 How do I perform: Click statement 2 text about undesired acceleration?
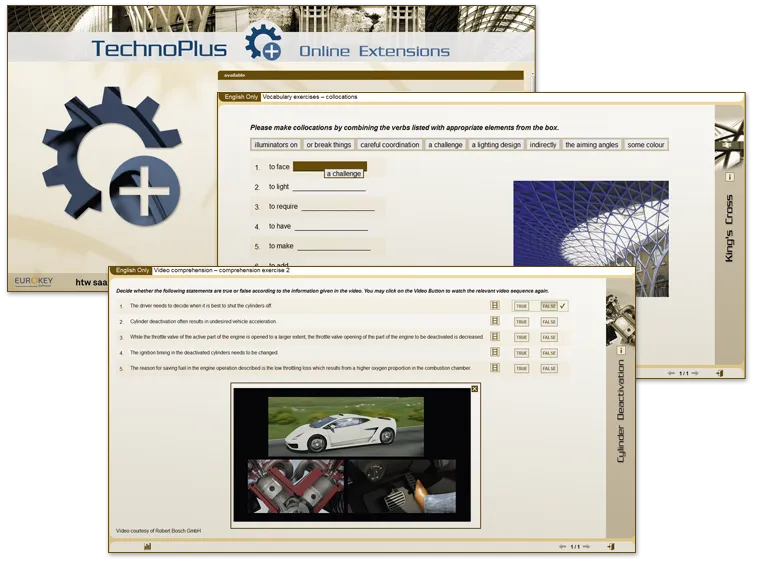tap(203, 321)
